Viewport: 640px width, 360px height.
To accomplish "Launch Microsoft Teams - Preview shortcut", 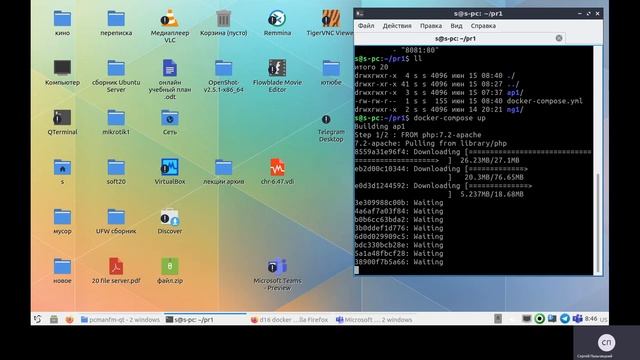I will coord(277,267).
